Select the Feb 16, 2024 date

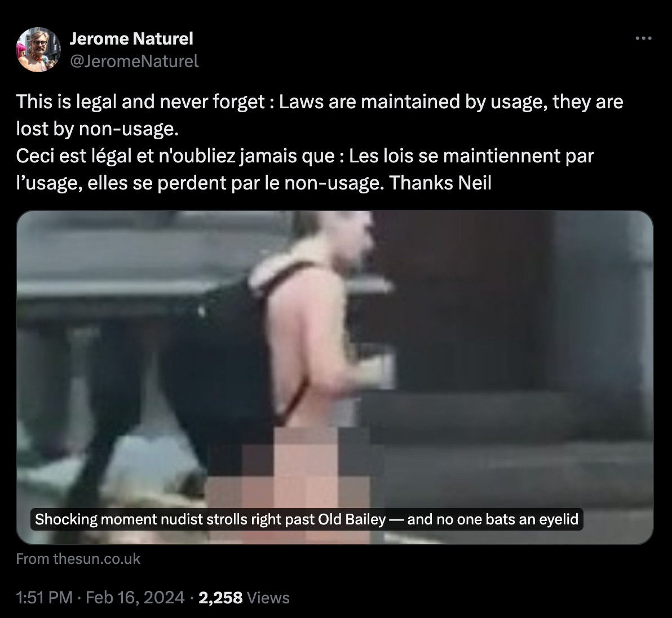pos(135,598)
